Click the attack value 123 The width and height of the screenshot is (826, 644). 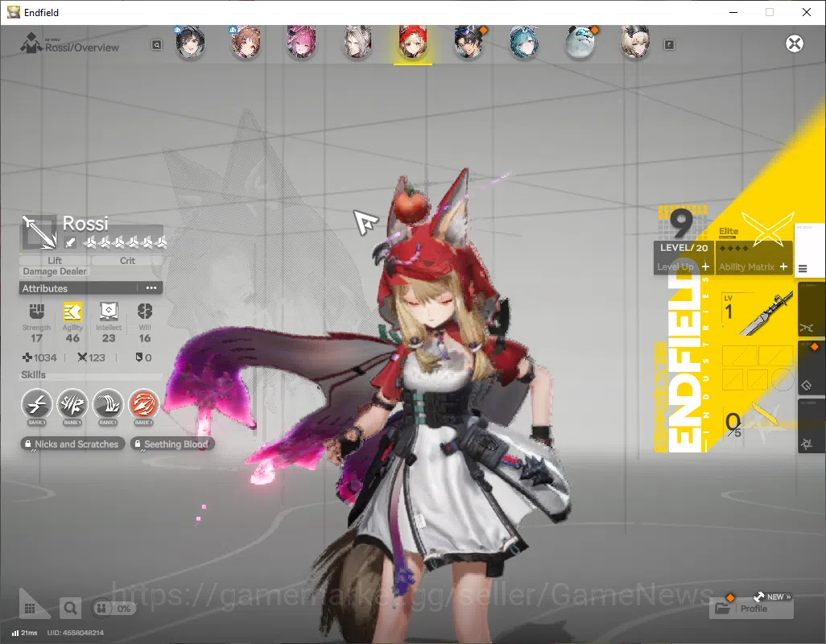[x=97, y=358]
